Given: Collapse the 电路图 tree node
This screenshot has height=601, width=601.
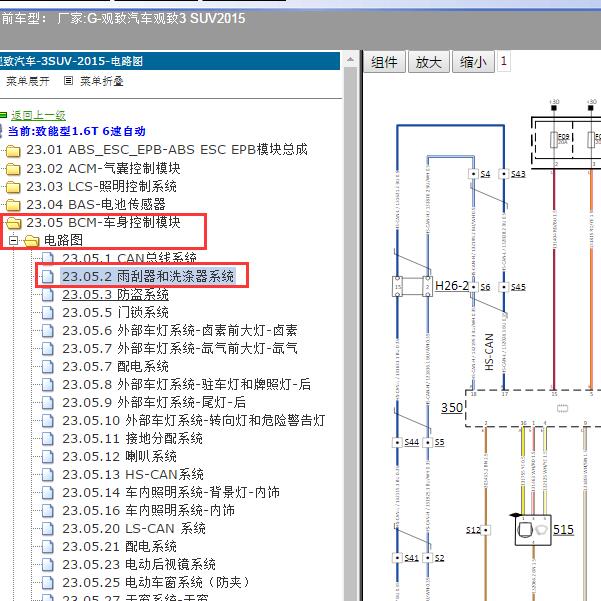Looking at the screenshot, I should 13,240.
